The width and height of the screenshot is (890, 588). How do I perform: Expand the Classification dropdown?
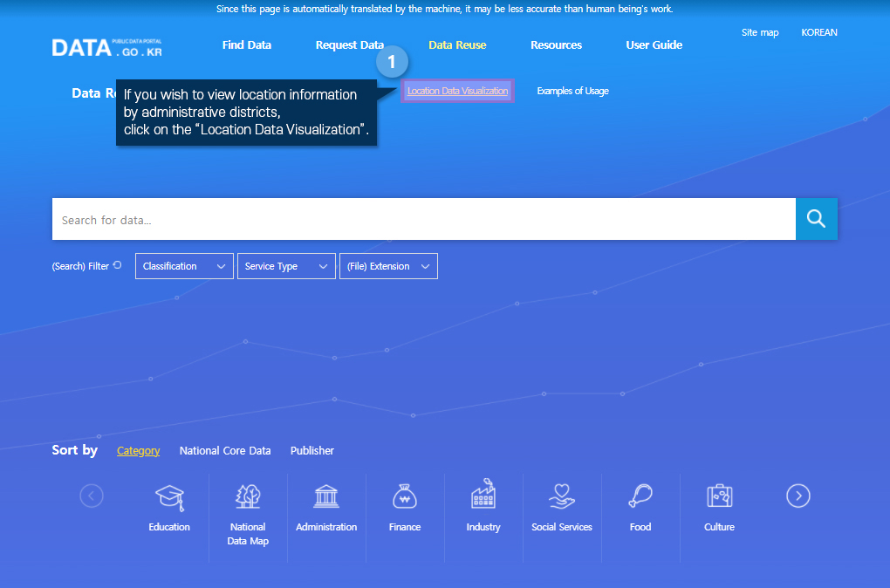point(184,266)
